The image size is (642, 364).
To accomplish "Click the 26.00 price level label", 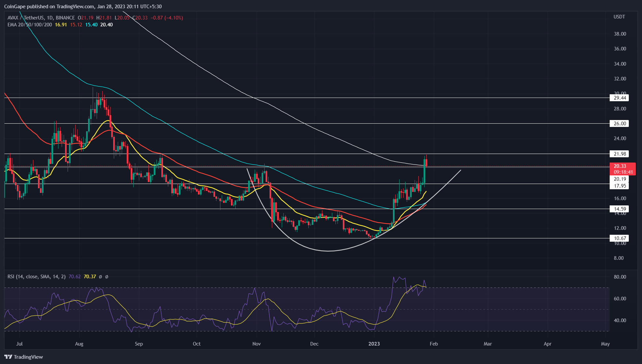I will 619,123.
